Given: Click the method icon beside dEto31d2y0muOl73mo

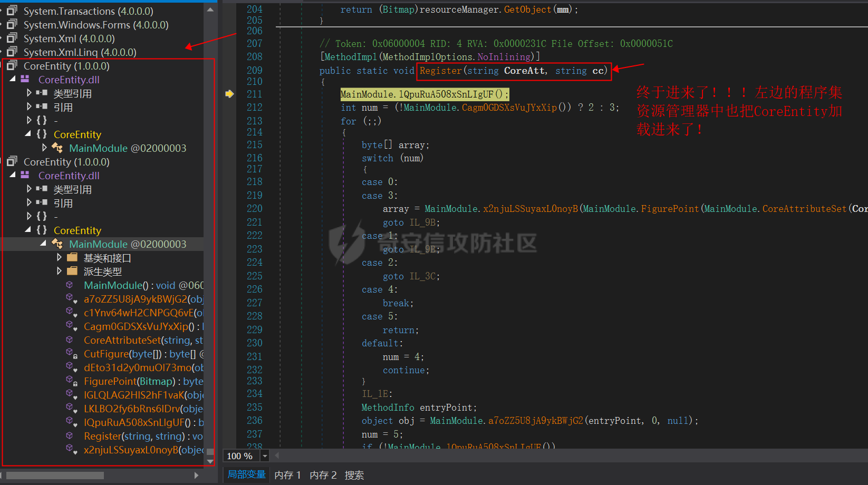Looking at the screenshot, I should click(71, 367).
